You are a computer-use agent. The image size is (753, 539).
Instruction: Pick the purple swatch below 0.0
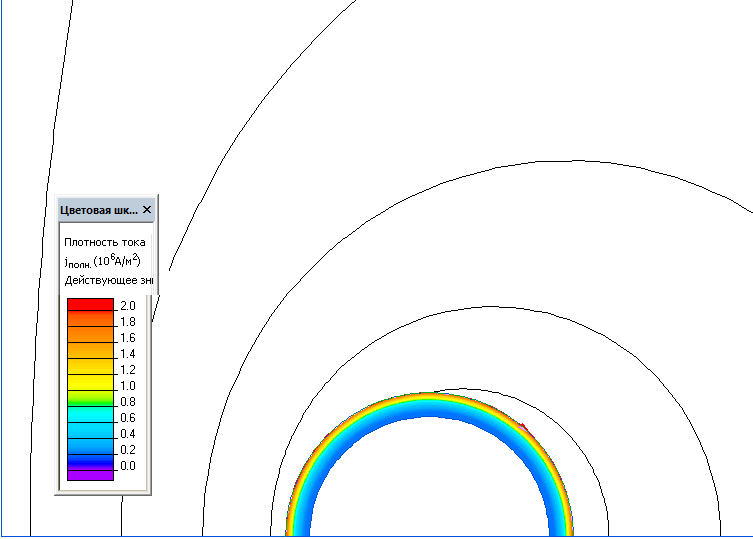click(x=90, y=476)
